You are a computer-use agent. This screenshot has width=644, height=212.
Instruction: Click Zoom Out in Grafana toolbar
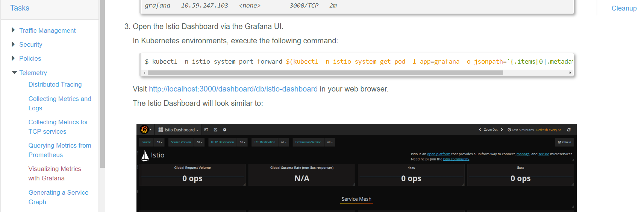tap(491, 130)
